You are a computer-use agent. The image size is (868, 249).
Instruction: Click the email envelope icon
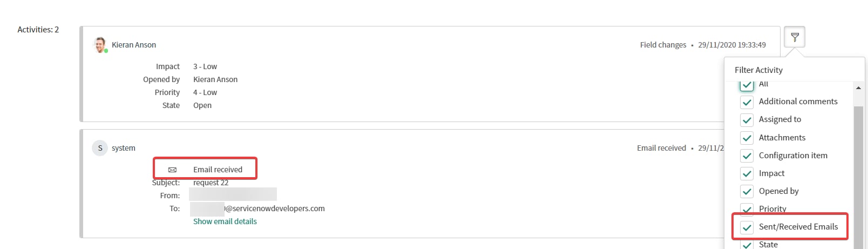point(172,170)
